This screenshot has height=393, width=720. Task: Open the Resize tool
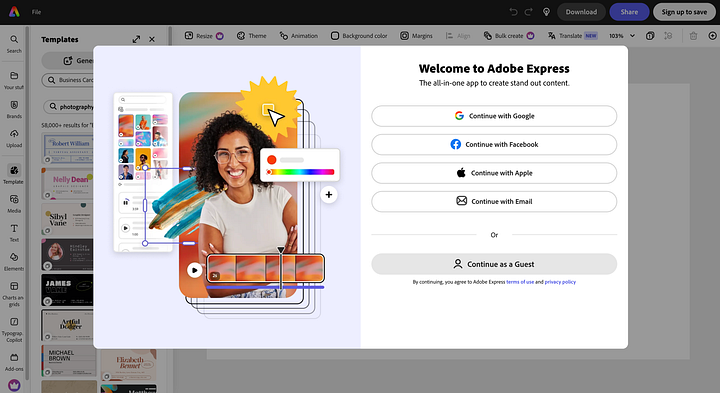[x=204, y=36]
